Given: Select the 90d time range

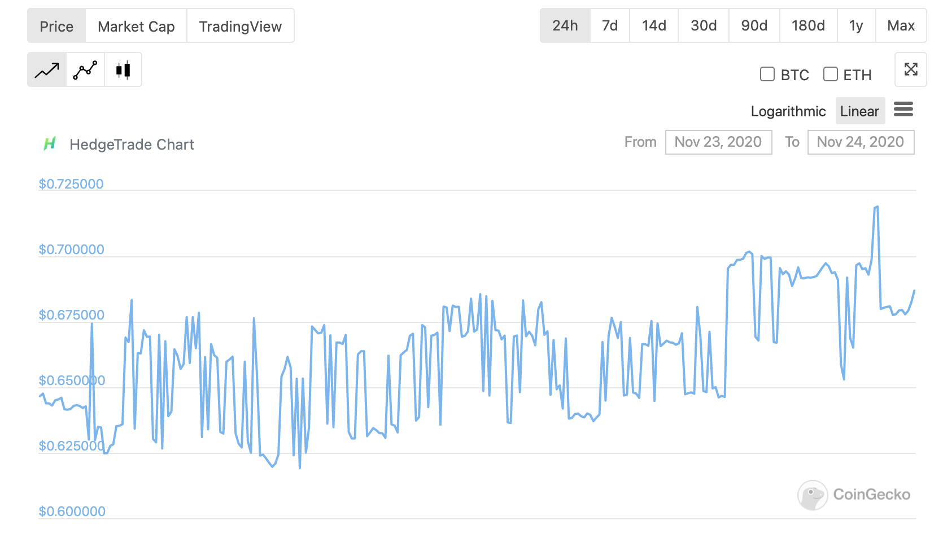Looking at the screenshot, I should 754,25.
